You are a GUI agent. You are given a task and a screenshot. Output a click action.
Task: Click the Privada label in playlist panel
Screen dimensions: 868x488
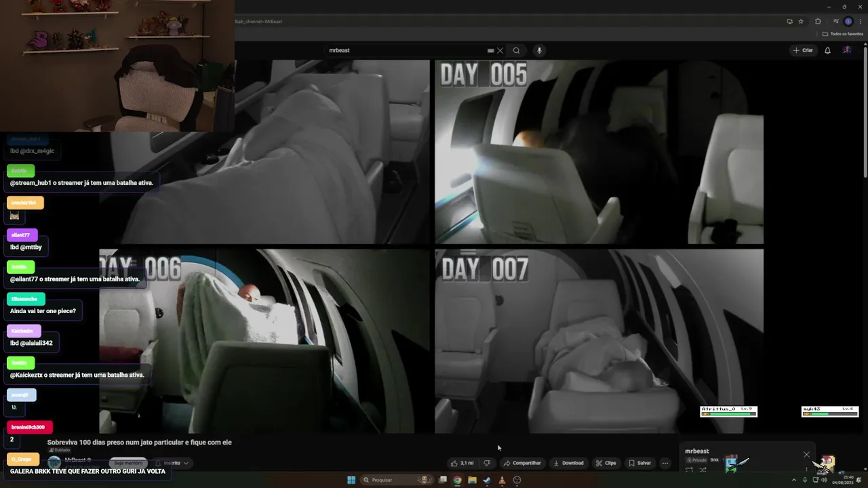click(696, 460)
